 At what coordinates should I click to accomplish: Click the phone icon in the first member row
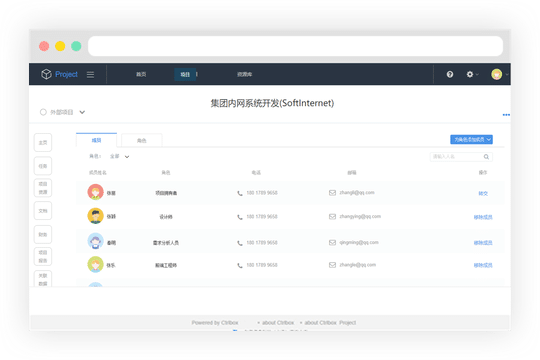click(x=240, y=193)
